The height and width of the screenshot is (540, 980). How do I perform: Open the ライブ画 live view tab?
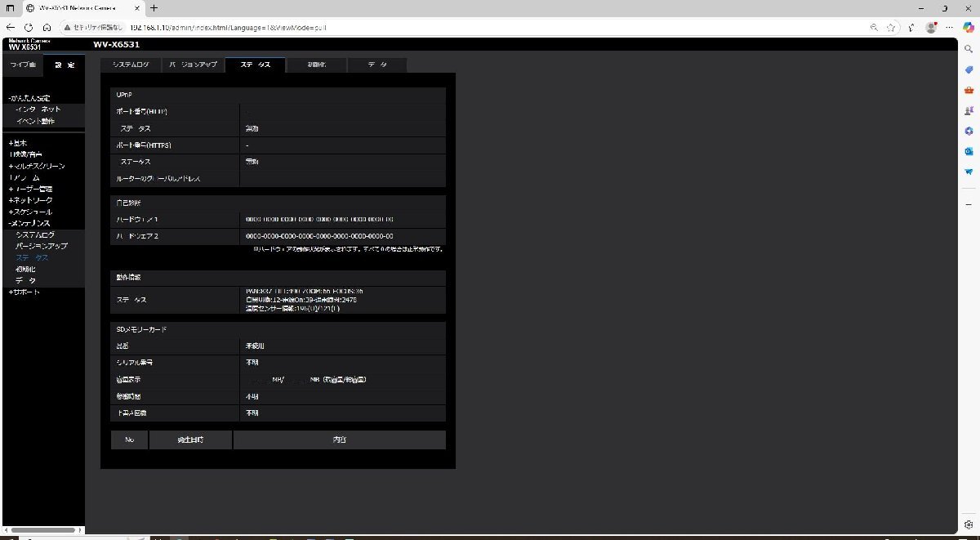pos(23,65)
